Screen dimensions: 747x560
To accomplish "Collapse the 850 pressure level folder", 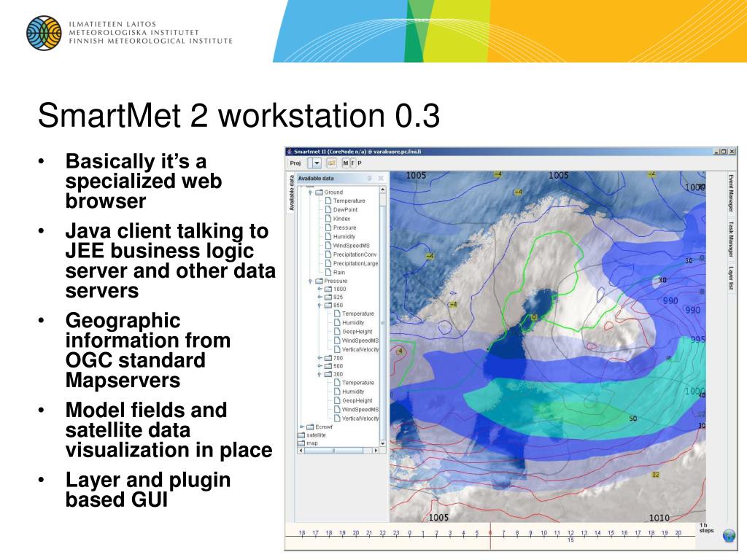I will 320,306.
